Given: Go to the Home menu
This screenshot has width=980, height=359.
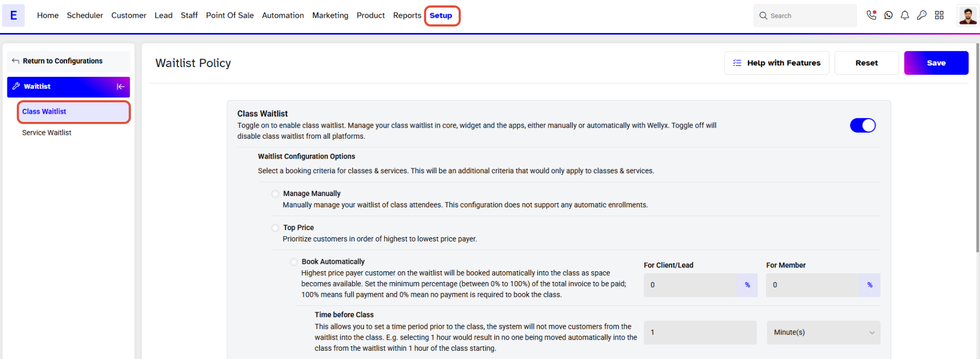Looking at the screenshot, I should (x=48, y=15).
